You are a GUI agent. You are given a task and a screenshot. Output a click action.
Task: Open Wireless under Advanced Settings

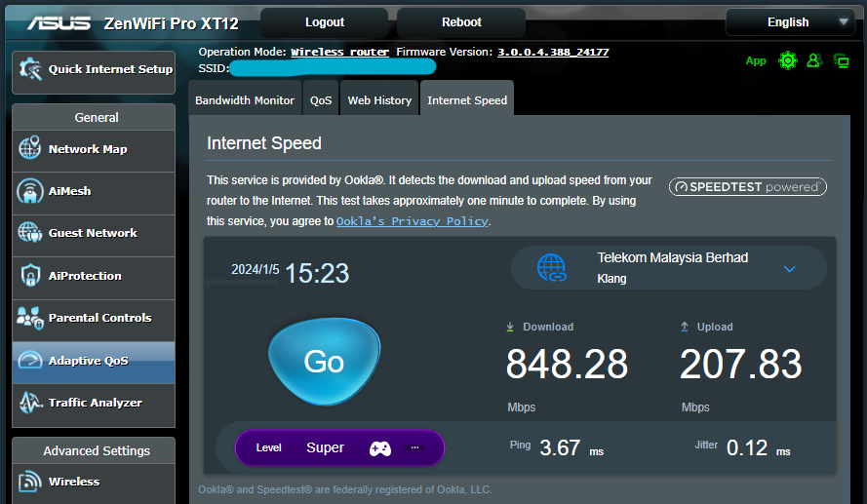point(94,483)
